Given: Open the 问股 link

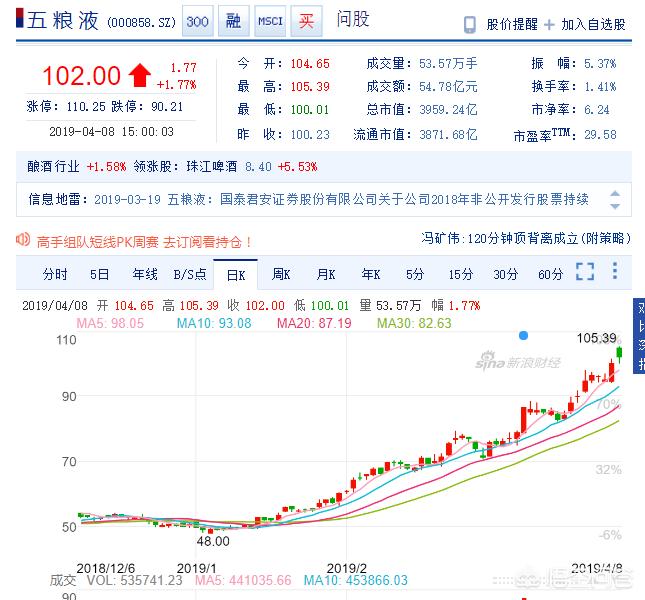Looking at the screenshot, I should (x=353, y=19).
